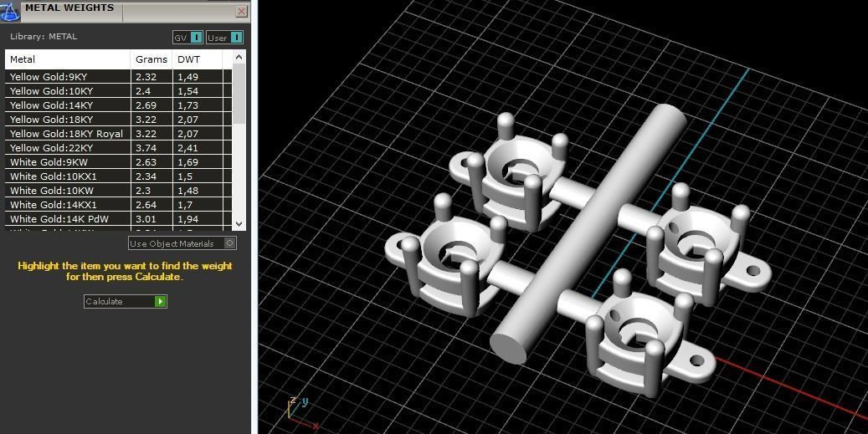Select the Yellow Gold:22KY row
The width and height of the screenshot is (868, 434).
[119, 148]
